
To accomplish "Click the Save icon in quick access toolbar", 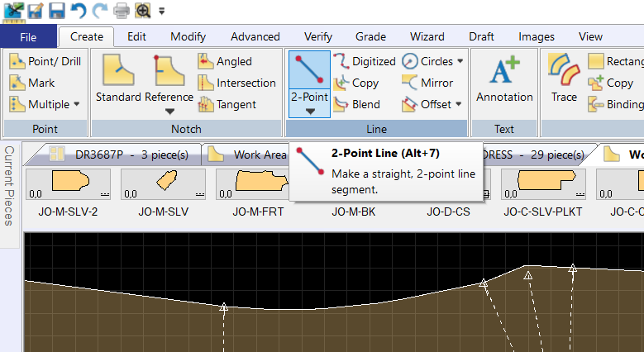I will coord(56,12).
